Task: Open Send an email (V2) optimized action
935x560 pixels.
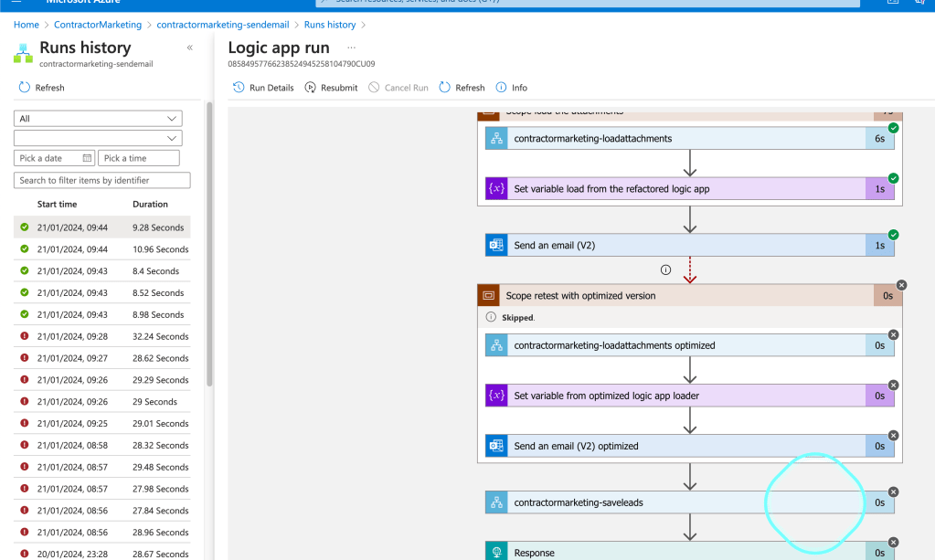Action: (689, 446)
